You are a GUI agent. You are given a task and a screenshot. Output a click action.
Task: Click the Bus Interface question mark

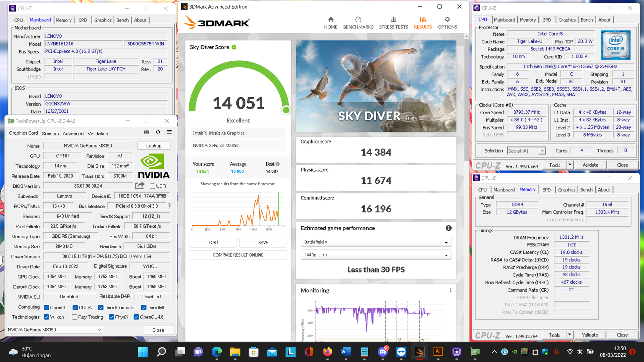coord(169,206)
